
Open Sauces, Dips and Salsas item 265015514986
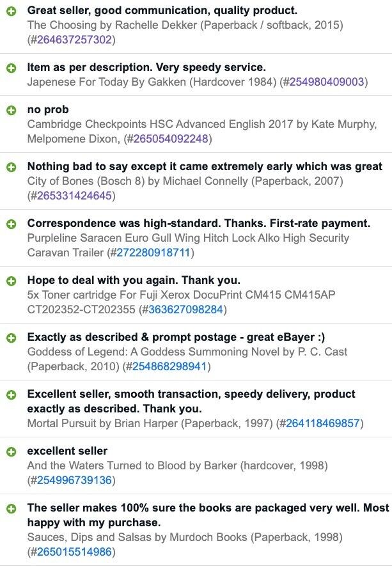coord(74,552)
